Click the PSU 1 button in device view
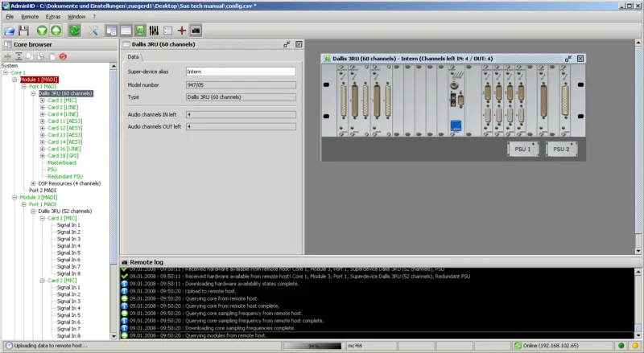Image resolution: width=644 pixels, height=353 pixels. tap(522, 149)
